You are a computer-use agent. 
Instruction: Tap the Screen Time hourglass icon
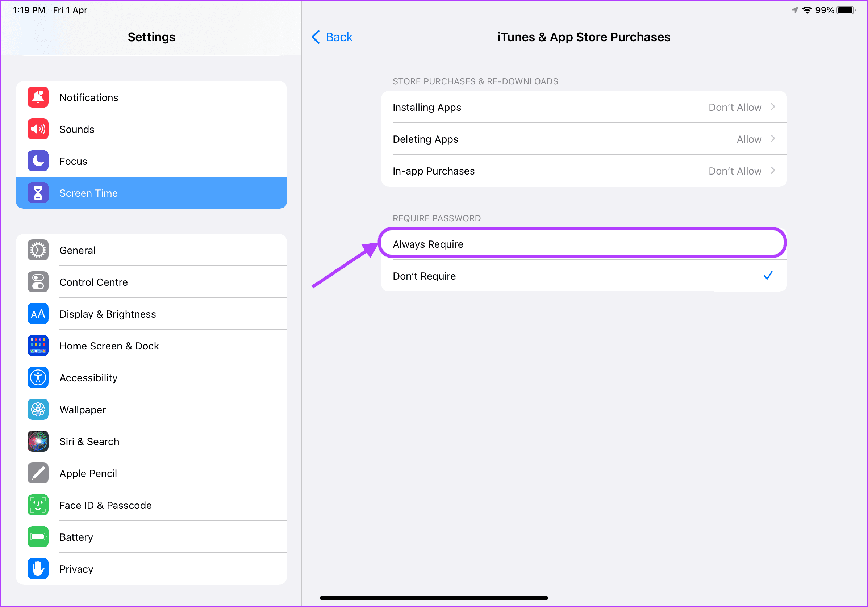pos(38,193)
